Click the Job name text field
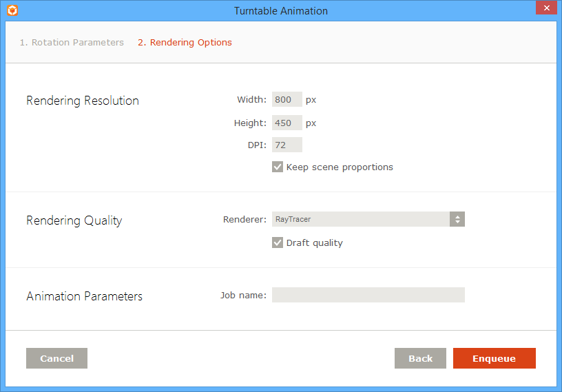The height and width of the screenshot is (392, 562). click(x=368, y=295)
